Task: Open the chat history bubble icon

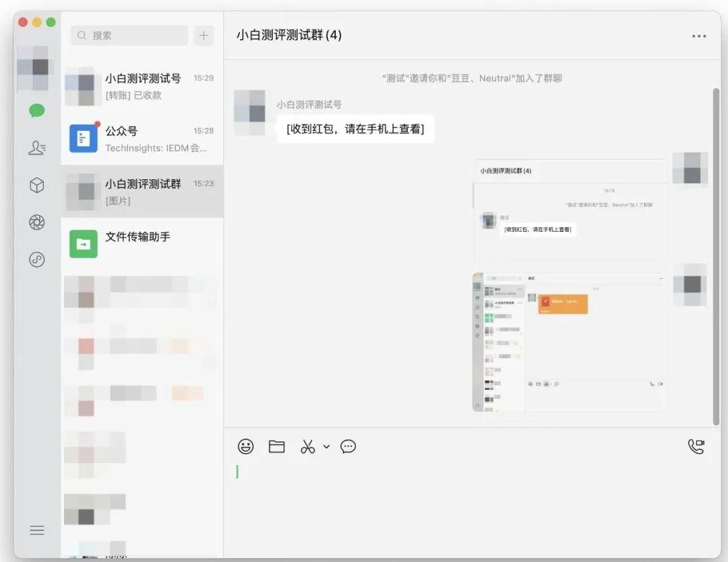Action: [x=348, y=446]
